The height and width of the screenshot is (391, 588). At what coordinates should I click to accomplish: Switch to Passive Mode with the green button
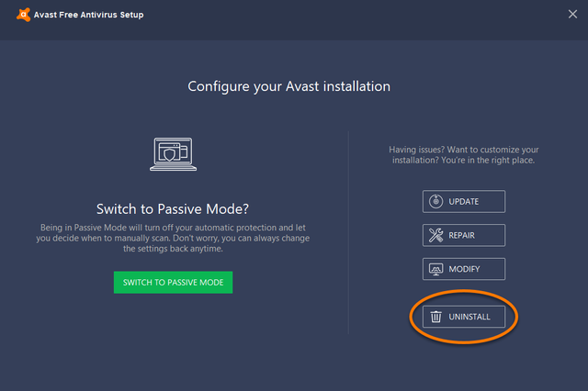click(x=174, y=283)
